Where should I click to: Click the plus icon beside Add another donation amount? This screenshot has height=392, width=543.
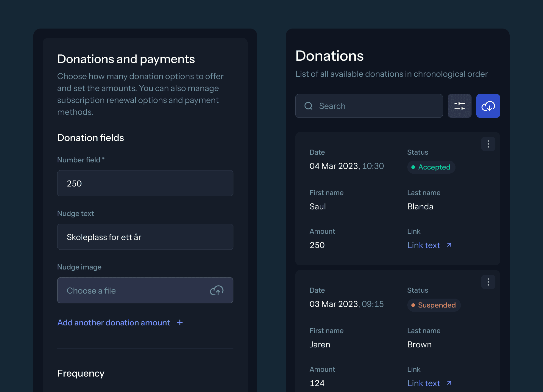(180, 322)
